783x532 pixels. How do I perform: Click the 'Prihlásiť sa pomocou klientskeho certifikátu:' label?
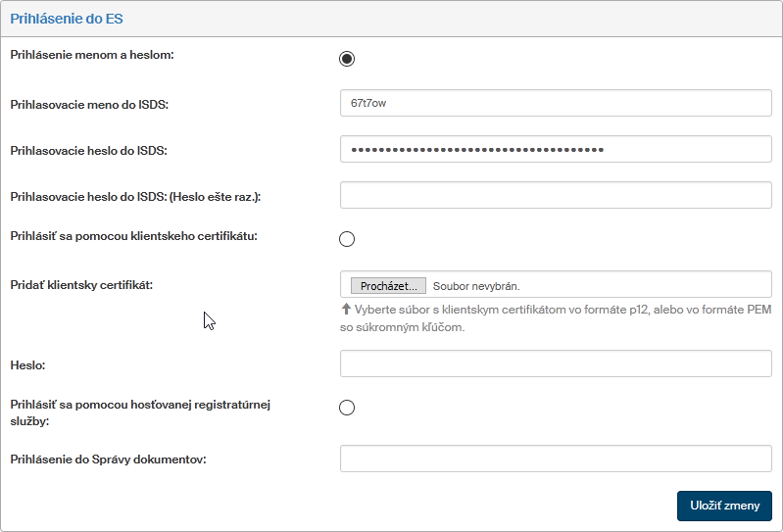[x=133, y=236]
